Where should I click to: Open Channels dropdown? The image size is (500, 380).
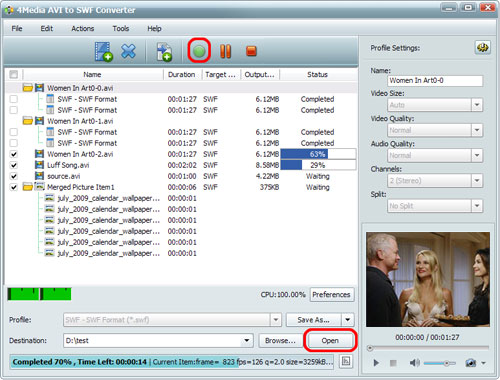pyautogui.click(x=477, y=181)
